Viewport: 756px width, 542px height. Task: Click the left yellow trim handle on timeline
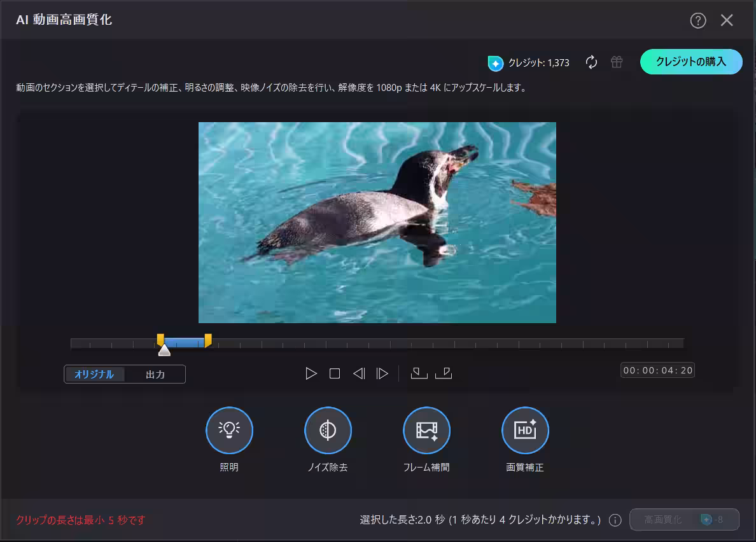coord(160,341)
